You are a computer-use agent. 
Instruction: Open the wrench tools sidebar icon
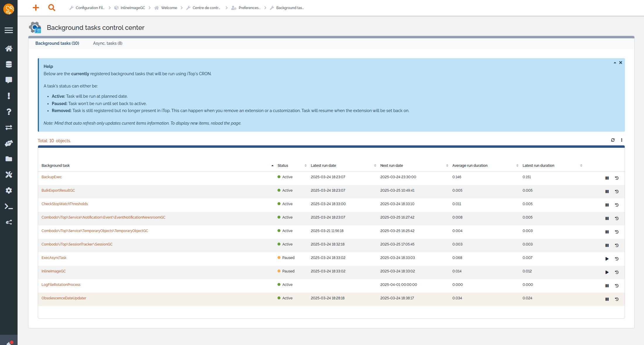[9, 175]
